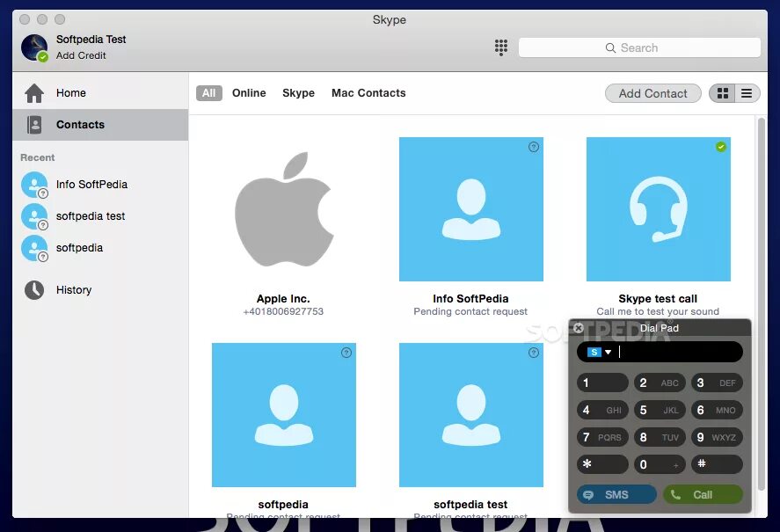The width and height of the screenshot is (780, 532).
Task: Tap the hash key on the Dial Pad
Action: pos(717,464)
